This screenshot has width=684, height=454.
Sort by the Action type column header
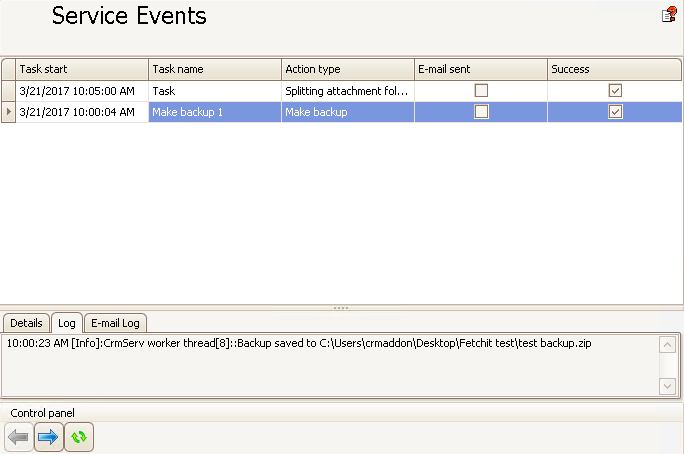348,69
